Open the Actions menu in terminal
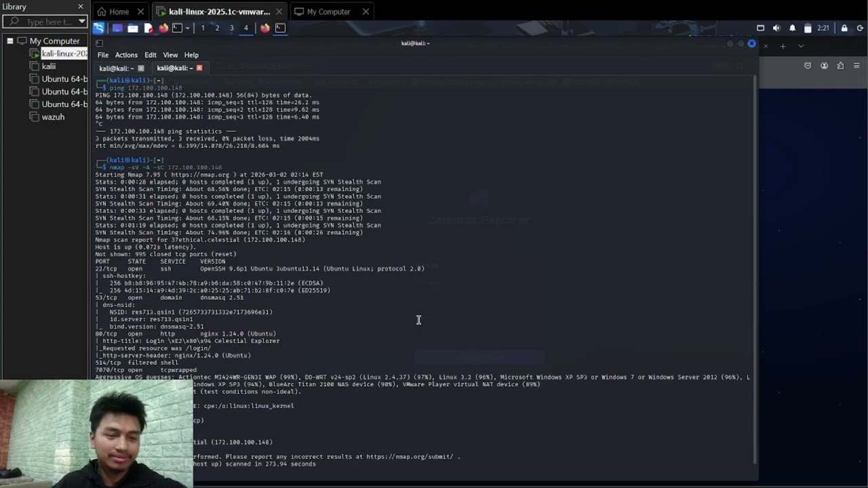 click(126, 55)
